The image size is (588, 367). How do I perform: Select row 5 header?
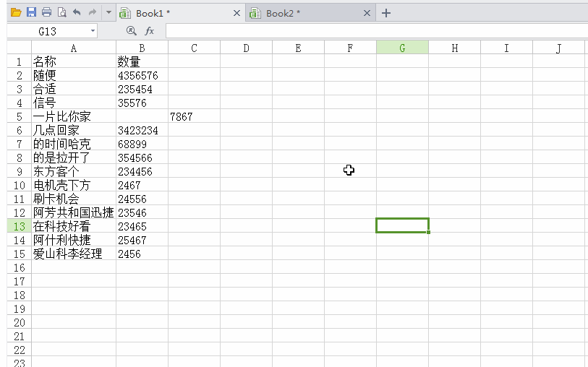[x=19, y=116]
